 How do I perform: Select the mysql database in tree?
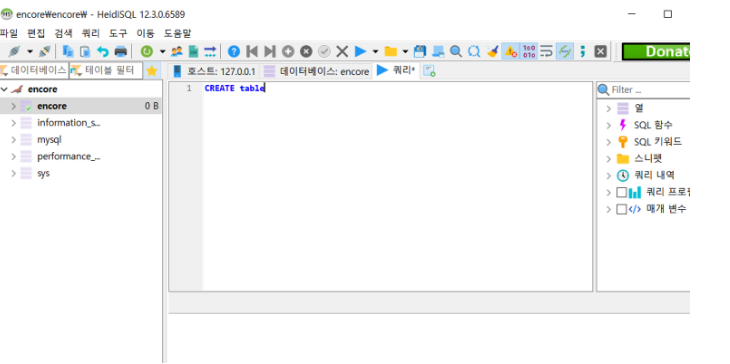pos(49,140)
